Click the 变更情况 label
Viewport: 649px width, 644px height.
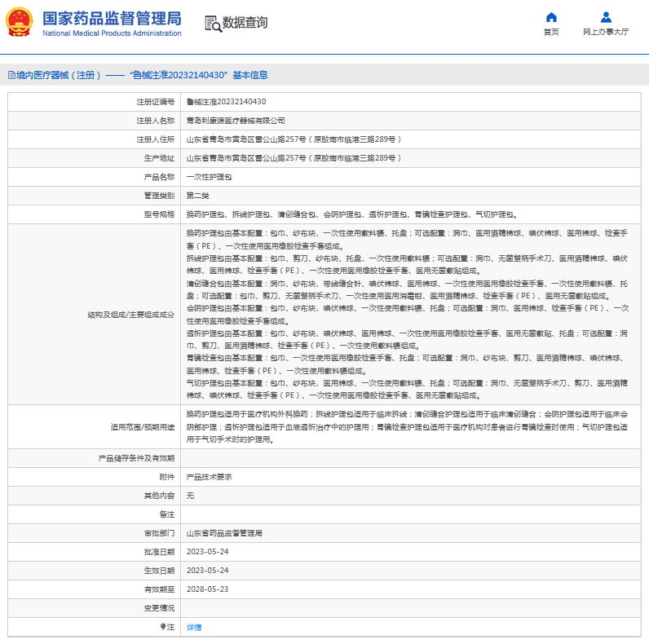(x=159, y=608)
